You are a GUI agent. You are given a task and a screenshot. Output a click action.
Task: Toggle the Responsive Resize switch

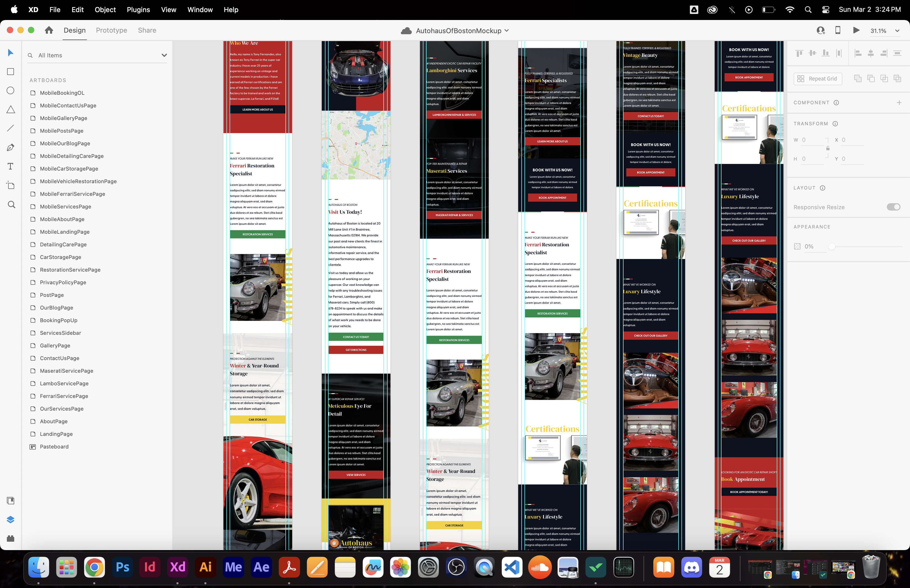click(893, 207)
